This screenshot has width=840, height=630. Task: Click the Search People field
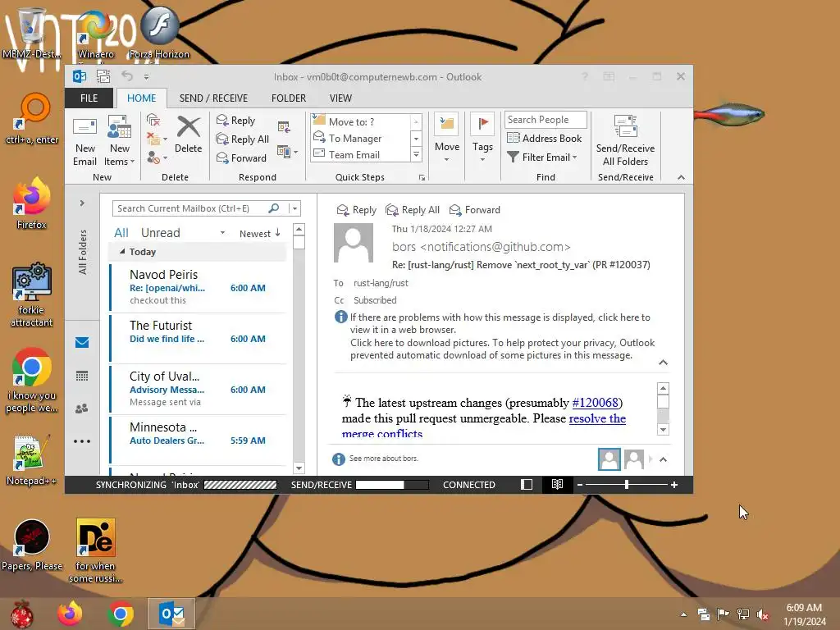coord(546,120)
